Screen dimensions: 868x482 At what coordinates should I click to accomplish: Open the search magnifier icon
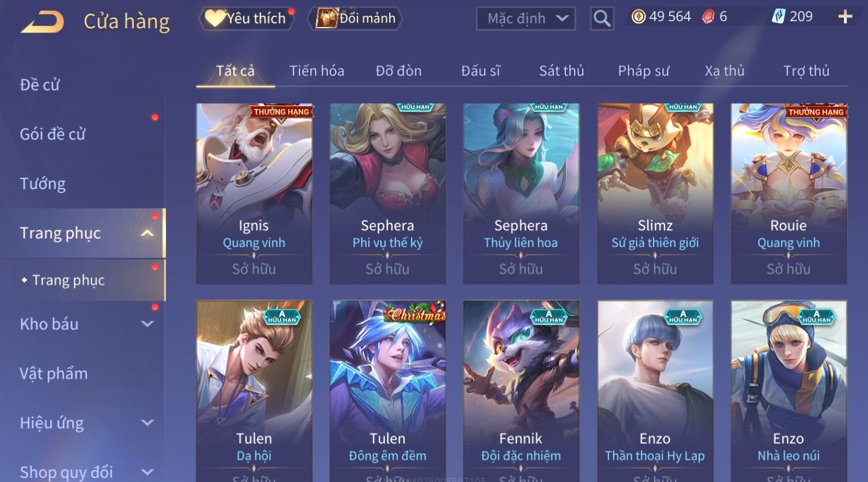[x=602, y=18]
